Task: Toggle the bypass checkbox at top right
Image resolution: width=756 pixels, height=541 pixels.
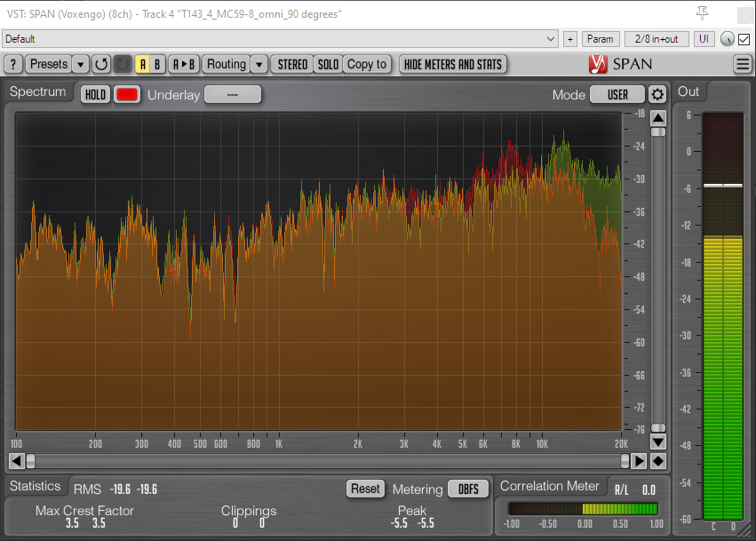Action: click(744, 39)
